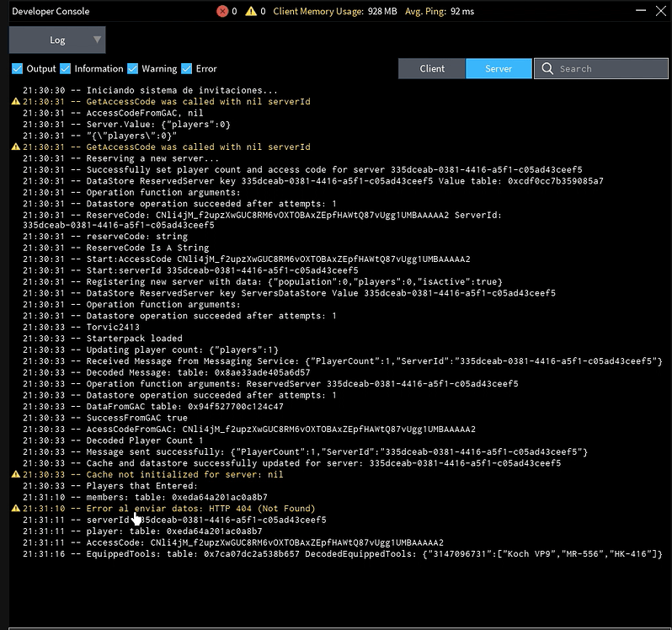Screen dimensions: 672x630
Task: Click the red error count icon
Action: coord(222,12)
